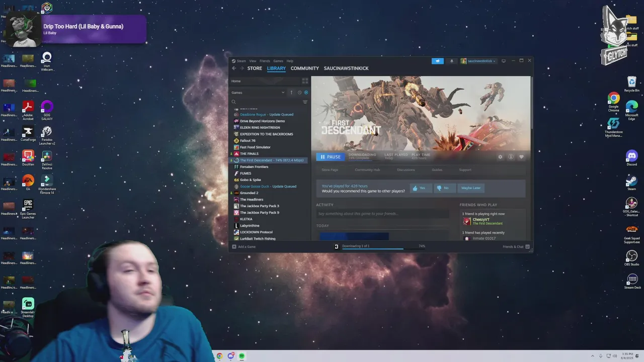Open CurseForge desktop icon

28,134
